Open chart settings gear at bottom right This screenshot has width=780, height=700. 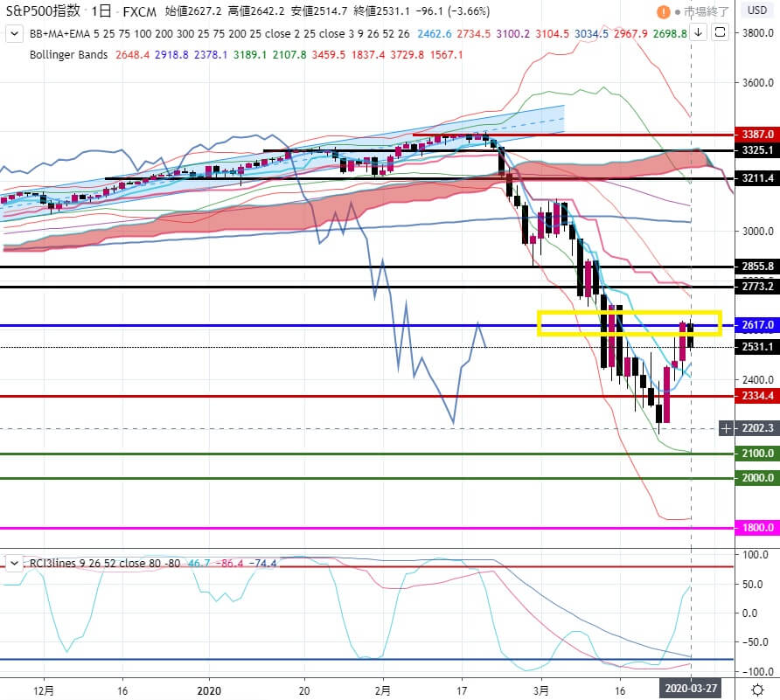click(x=757, y=690)
